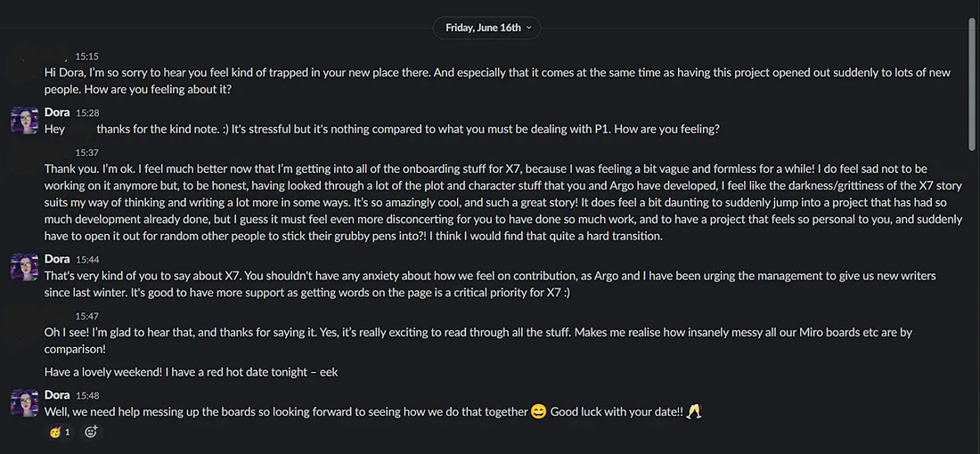This screenshot has width=980, height=454.
Task: Click the 15:48 timestamp next to Dora
Action: pyautogui.click(x=87, y=394)
